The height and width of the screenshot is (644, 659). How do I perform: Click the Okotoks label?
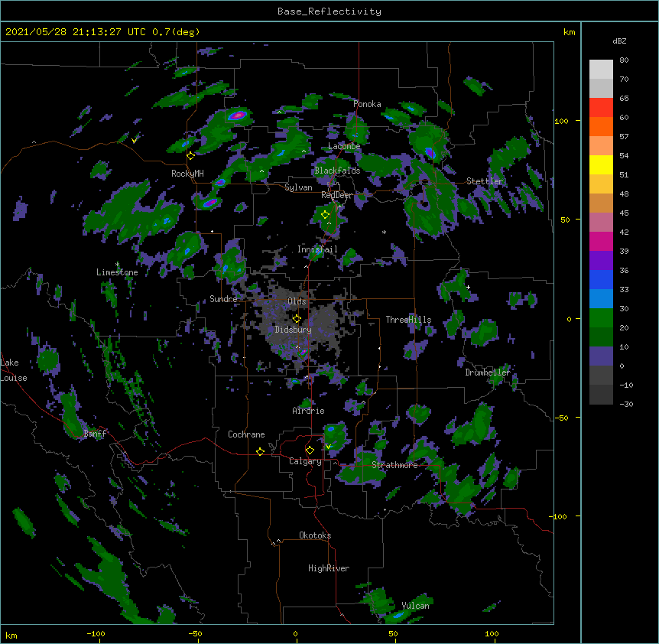click(315, 535)
